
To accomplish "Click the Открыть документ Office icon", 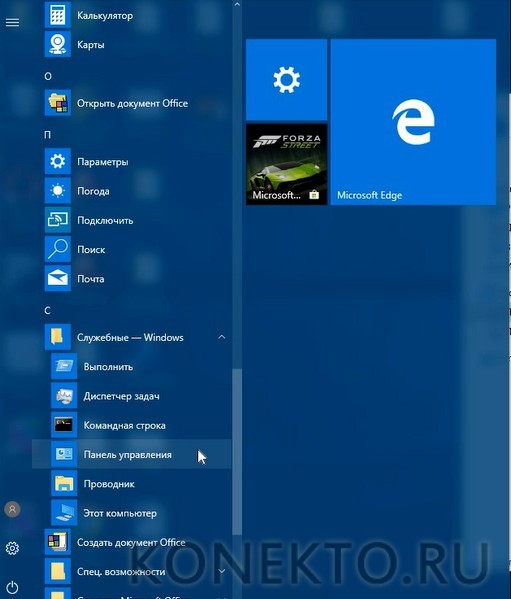I will point(58,103).
